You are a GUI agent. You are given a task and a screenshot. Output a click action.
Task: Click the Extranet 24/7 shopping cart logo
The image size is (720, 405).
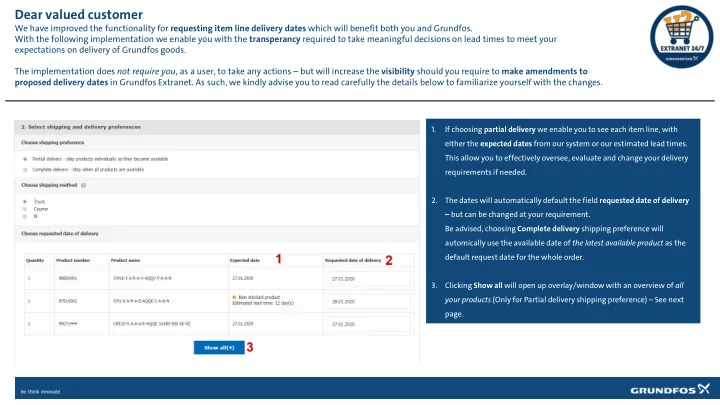point(681,37)
